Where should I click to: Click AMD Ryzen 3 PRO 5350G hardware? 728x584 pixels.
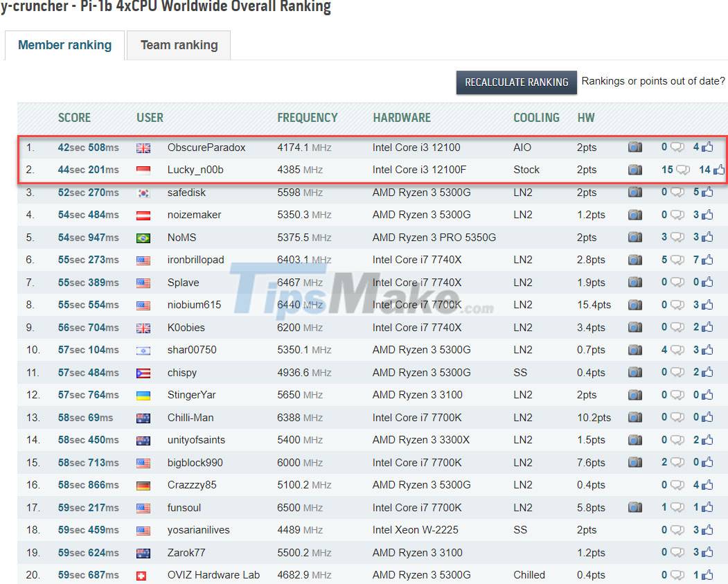point(434,238)
